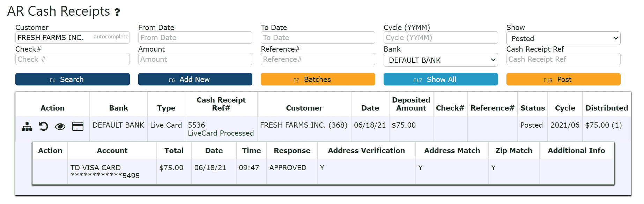Focus the From Date input field

click(x=195, y=38)
